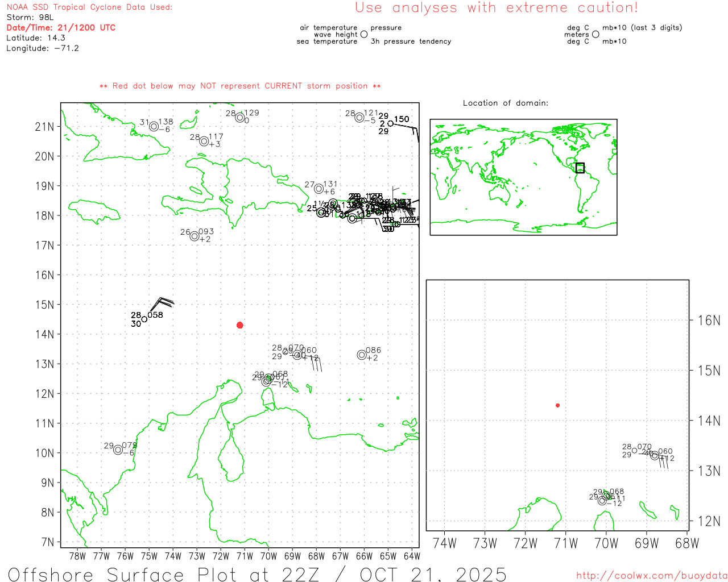This screenshot has width=728, height=582.
Task: Click the legend circle beside 'wave height'
Action: 364,34
